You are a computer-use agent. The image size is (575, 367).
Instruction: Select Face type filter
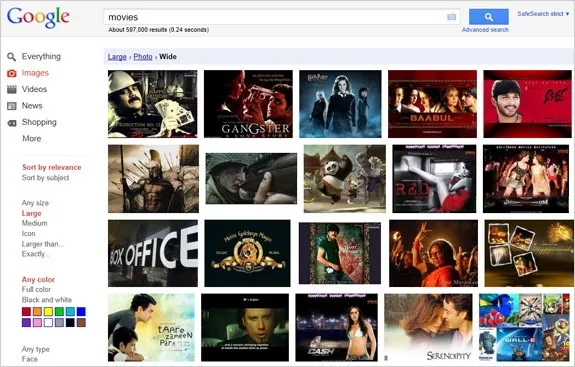30,359
